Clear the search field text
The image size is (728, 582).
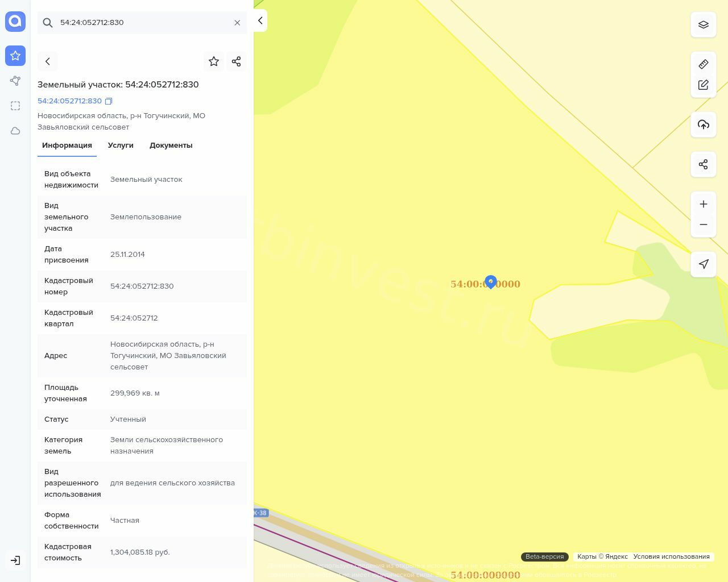(x=237, y=23)
